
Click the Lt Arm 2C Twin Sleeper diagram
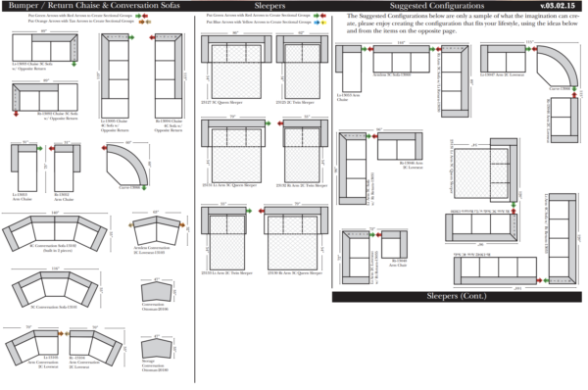click(x=223, y=238)
